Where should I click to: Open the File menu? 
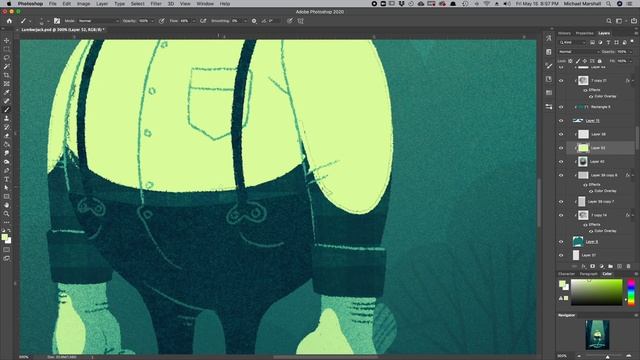tap(53, 4)
